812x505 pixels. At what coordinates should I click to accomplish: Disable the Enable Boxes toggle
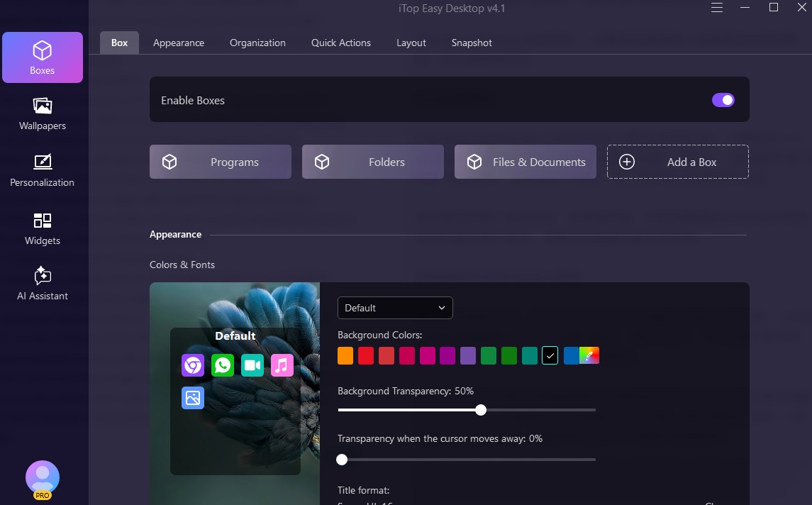coord(723,99)
